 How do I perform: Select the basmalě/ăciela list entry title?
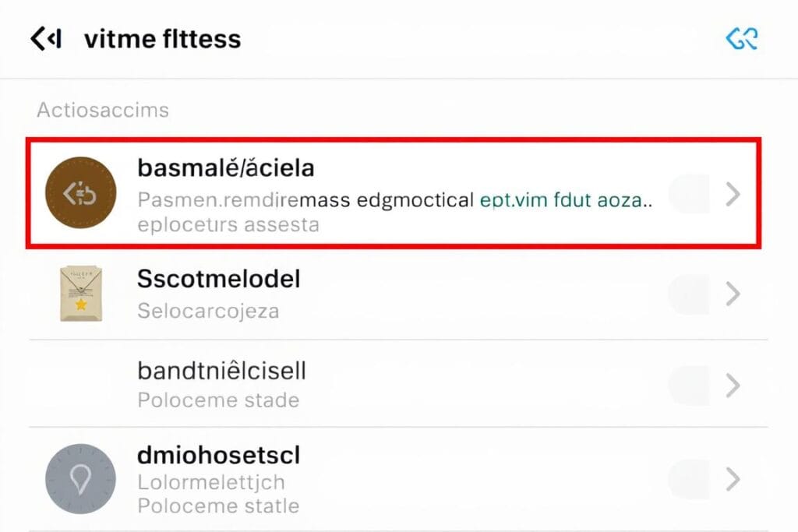tap(226, 167)
